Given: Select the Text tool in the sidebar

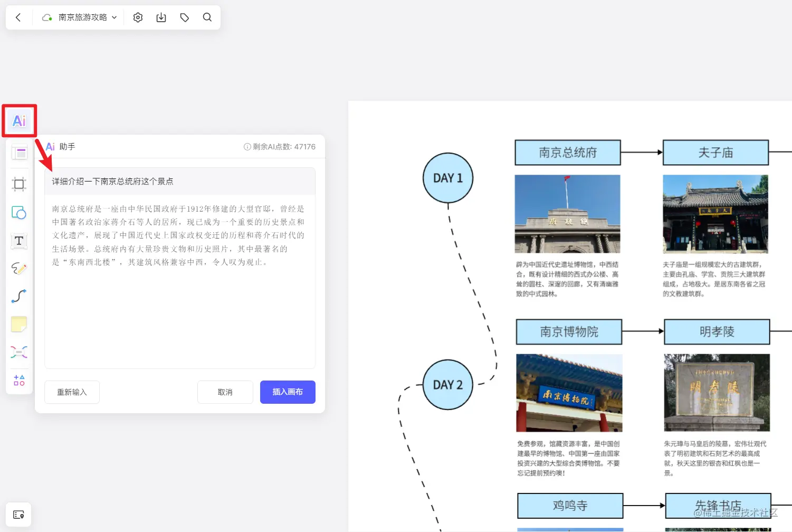Looking at the screenshot, I should tap(19, 241).
